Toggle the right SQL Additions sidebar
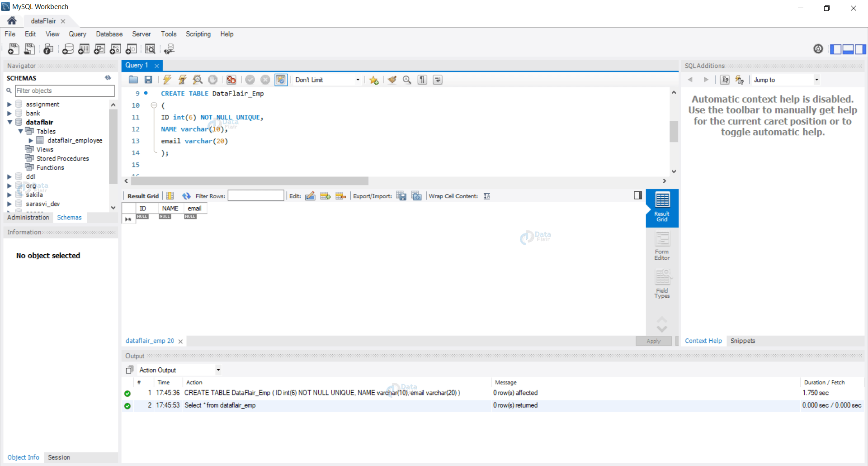This screenshot has width=868, height=466. [860, 49]
